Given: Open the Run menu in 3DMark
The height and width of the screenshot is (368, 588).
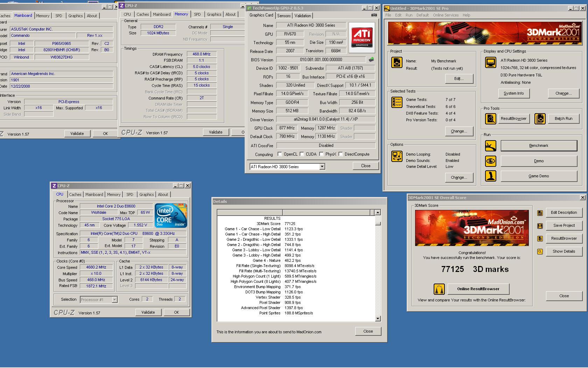Looking at the screenshot, I should pos(409,15).
